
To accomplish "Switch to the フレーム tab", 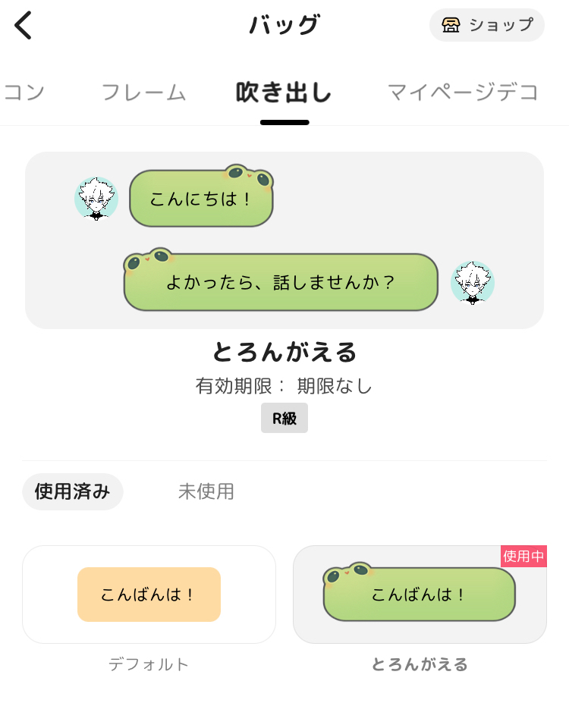I will click(143, 93).
